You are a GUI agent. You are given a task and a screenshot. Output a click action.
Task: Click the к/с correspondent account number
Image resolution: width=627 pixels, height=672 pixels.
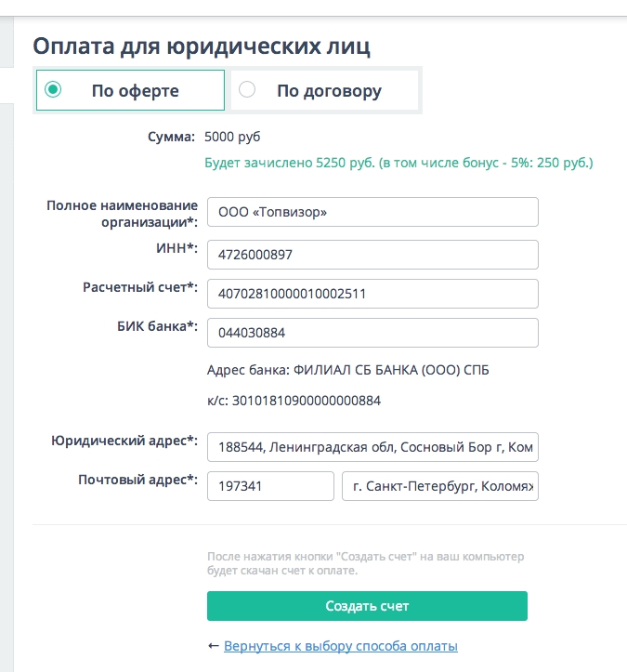point(307,401)
